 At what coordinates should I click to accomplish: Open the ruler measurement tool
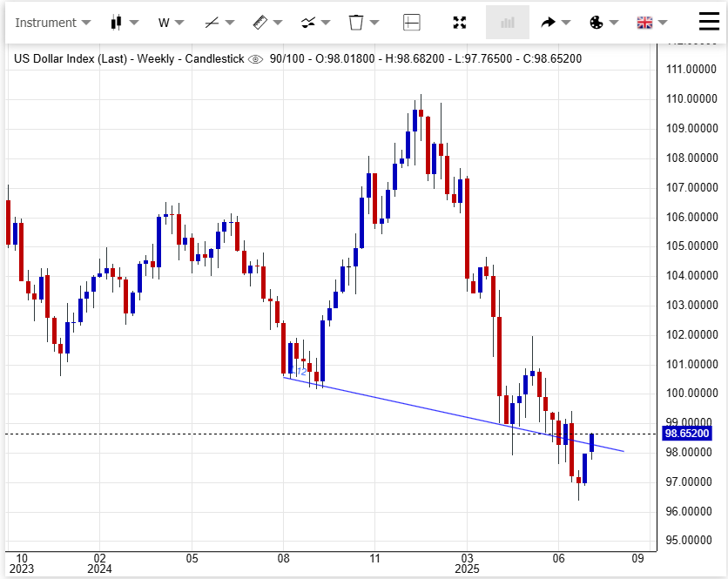pyautogui.click(x=260, y=23)
